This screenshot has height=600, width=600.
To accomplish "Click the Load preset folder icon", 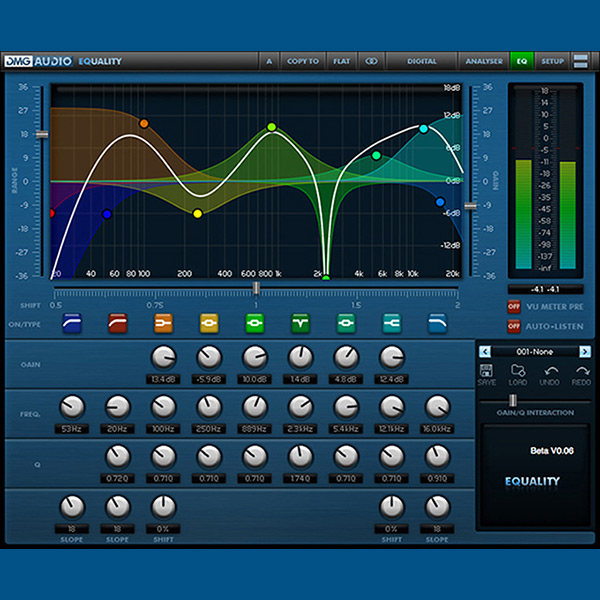I will tap(518, 372).
